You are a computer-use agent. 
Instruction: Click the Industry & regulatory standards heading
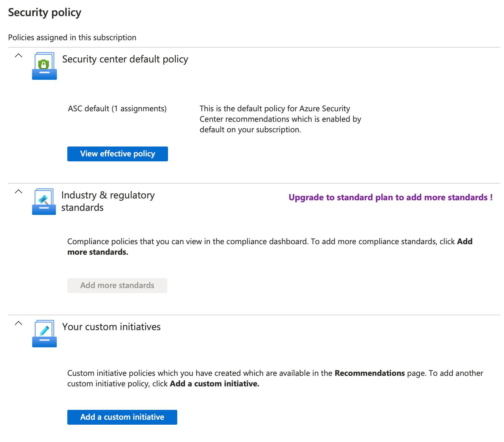108,201
